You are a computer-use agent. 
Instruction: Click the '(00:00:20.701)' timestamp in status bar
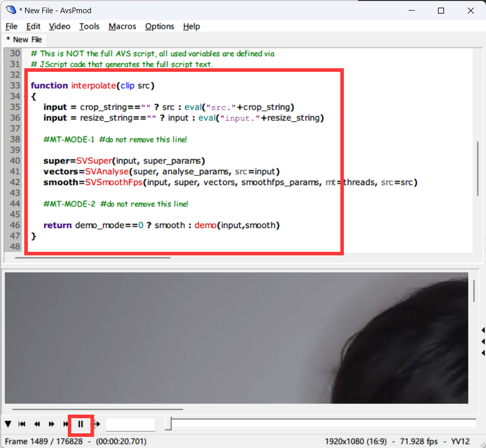click(121, 441)
